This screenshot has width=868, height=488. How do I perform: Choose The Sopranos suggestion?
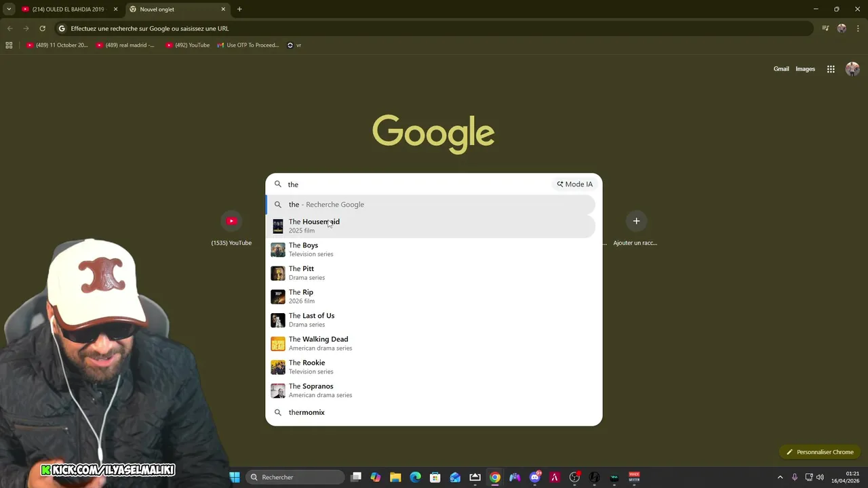pyautogui.click(x=431, y=390)
